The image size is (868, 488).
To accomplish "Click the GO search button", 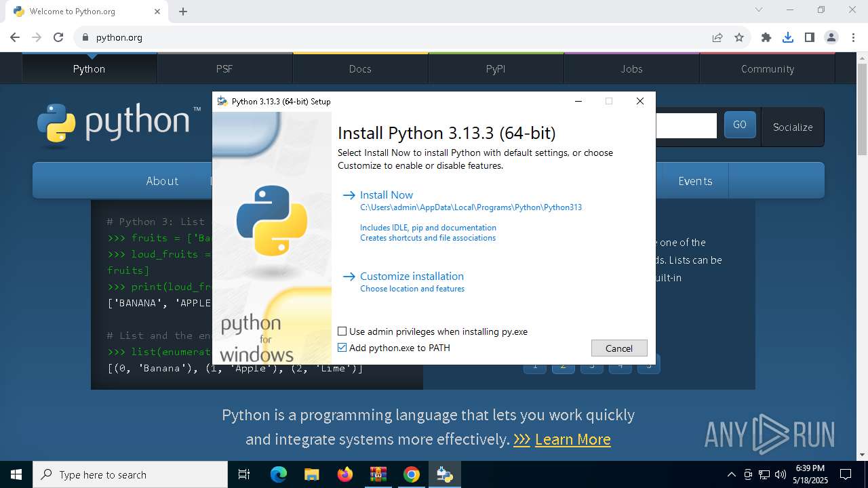I will click(740, 125).
